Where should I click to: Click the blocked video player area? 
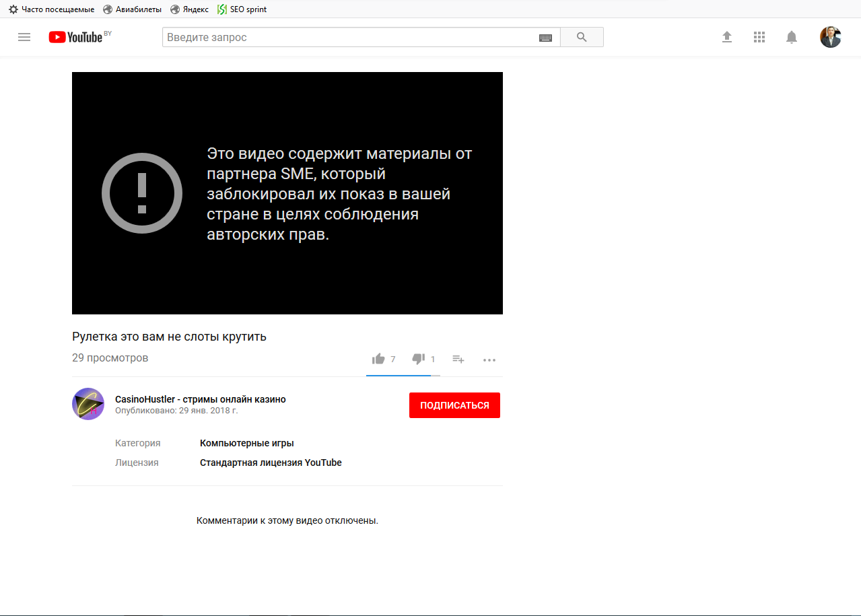(x=287, y=193)
